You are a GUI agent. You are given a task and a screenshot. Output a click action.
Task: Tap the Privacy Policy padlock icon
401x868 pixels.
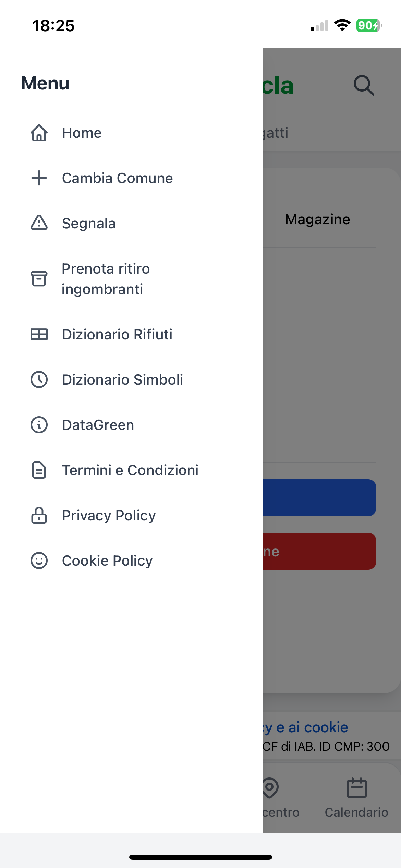pyautogui.click(x=39, y=515)
